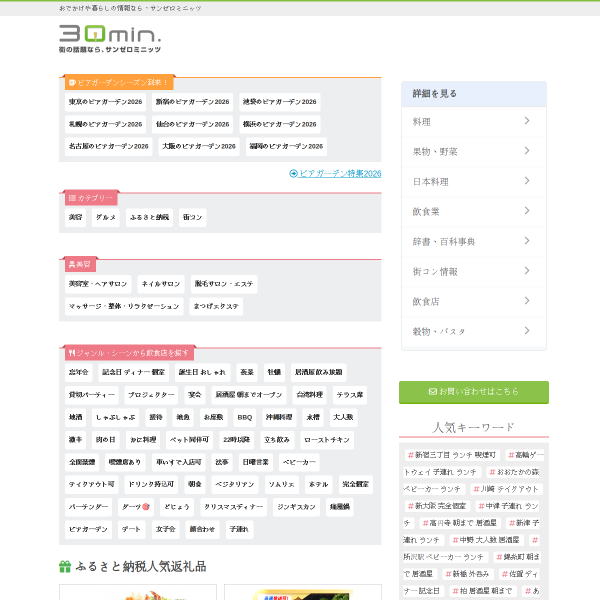Expand the 料理 row chevron
600x600 pixels.
coord(527,121)
